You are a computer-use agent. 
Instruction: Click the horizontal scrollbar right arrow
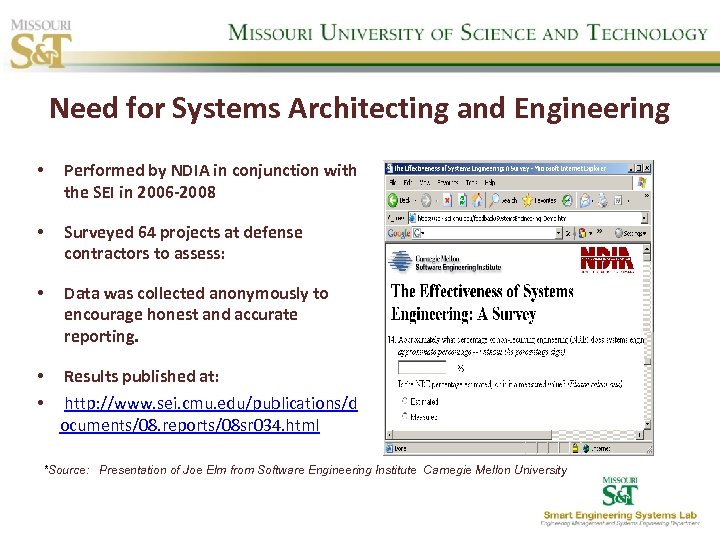640,434
